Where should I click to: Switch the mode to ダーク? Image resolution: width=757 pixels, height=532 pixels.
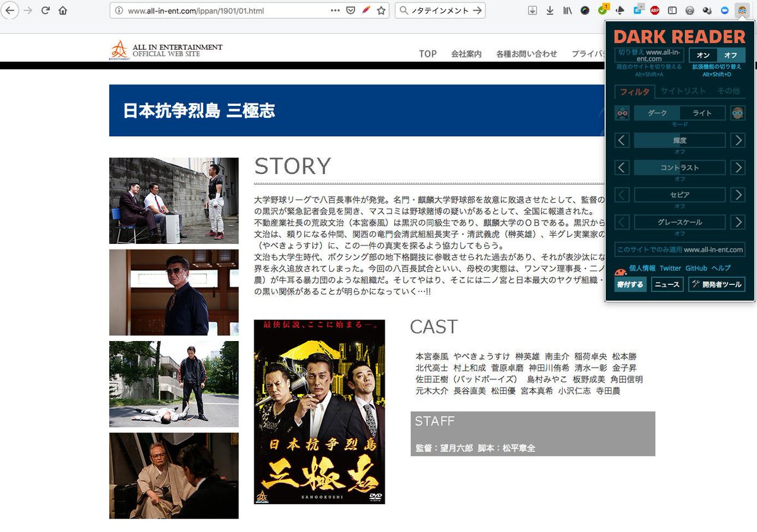click(657, 113)
